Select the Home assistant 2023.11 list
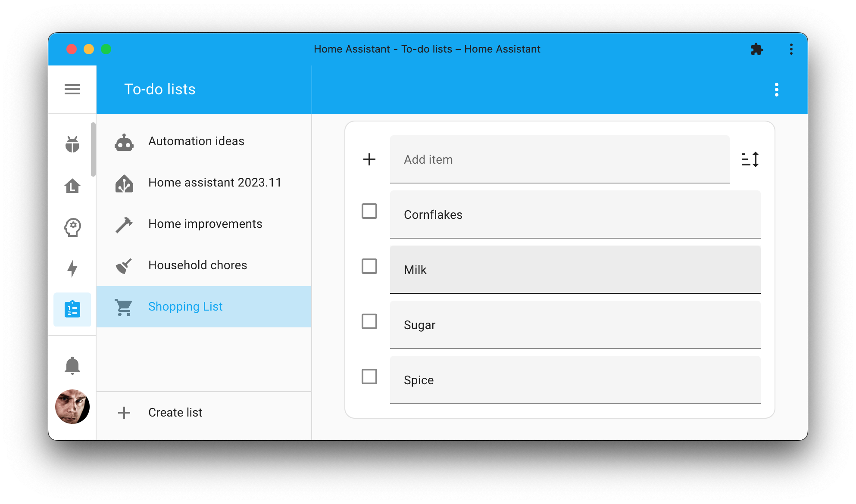 [215, 182]
